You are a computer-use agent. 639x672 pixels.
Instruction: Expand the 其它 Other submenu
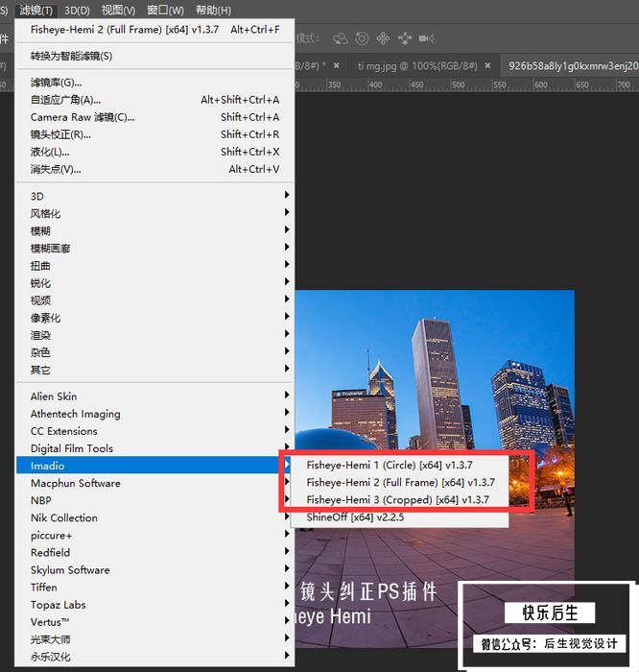pos(154,370)
